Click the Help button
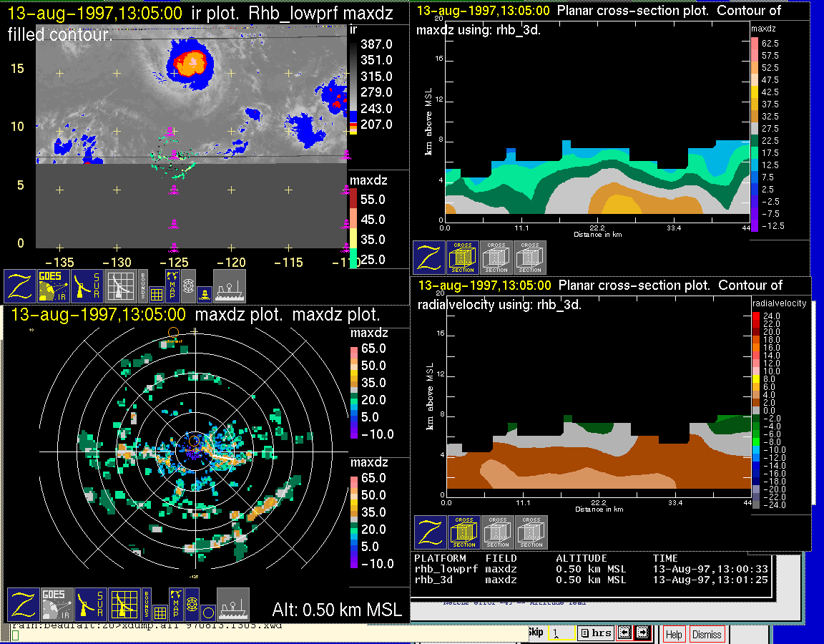The image size is (824, 644). tap(674, 634)
